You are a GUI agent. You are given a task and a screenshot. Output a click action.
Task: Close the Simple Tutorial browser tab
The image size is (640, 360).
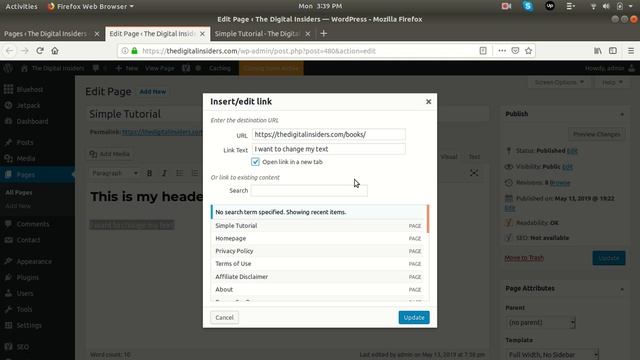tap(308, 34)
